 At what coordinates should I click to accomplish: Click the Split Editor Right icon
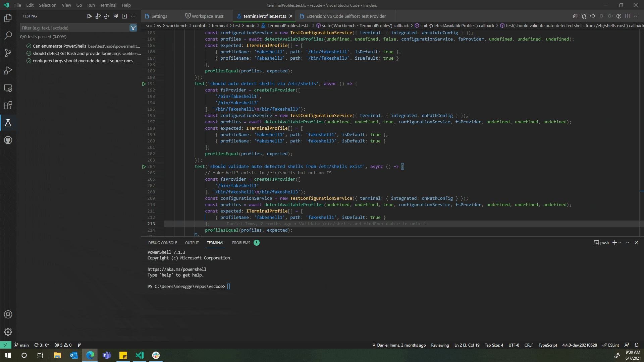(x=628, y=16)
